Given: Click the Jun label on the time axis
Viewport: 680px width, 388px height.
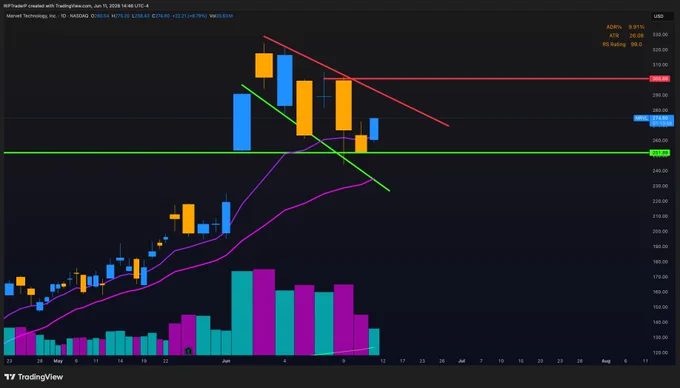Looking at the screenshot, I should pyautogui.click(x=226, y=361).
